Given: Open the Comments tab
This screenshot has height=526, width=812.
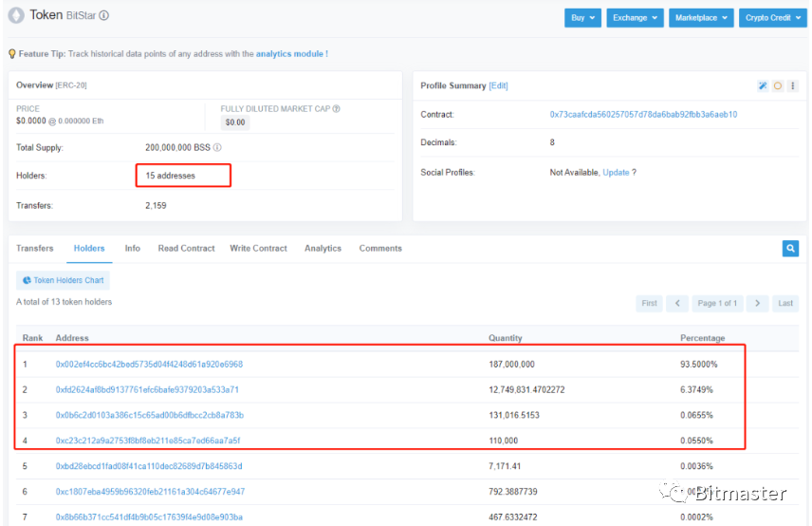Looking at the screenshot, I should [x=380, y=248].
